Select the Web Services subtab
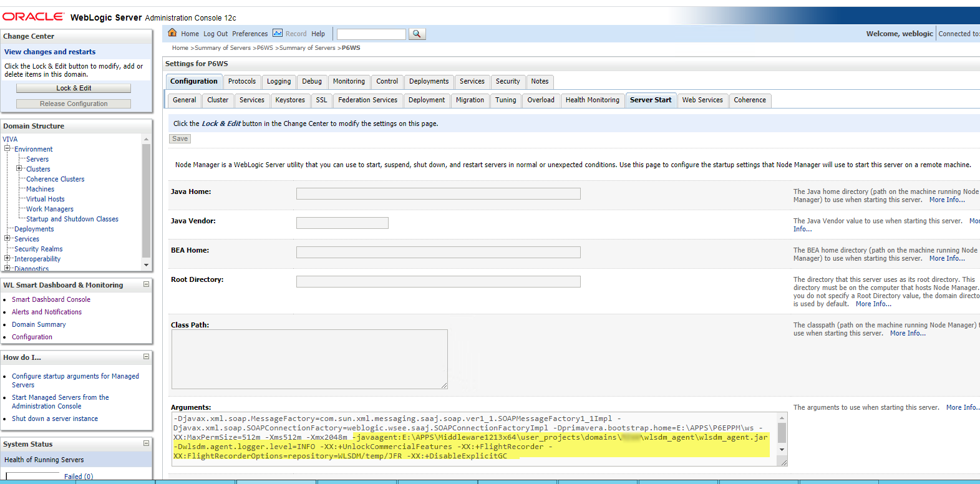 [702, 100]
